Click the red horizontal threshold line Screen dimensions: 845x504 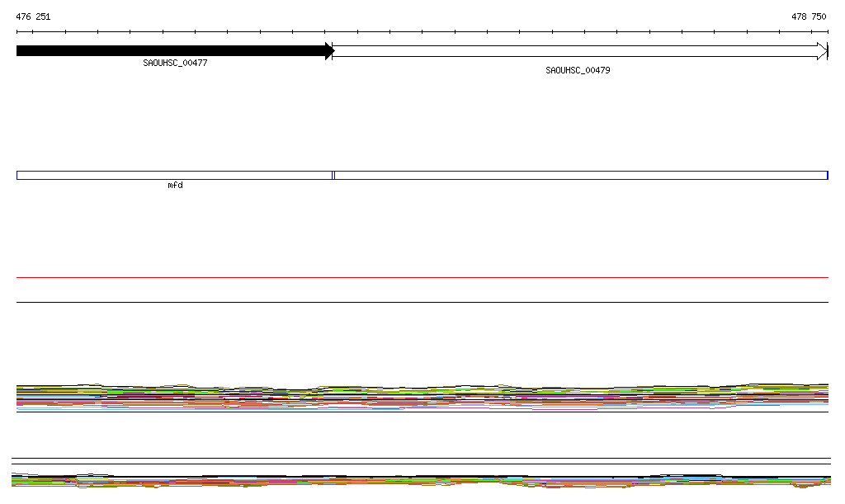point(422,278)
